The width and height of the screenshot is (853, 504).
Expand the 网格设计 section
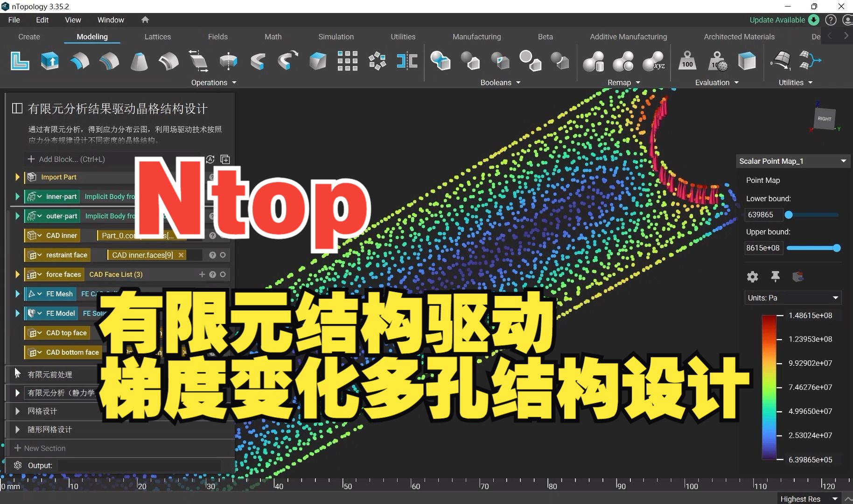pyautogui.click(x=17, y=411)
